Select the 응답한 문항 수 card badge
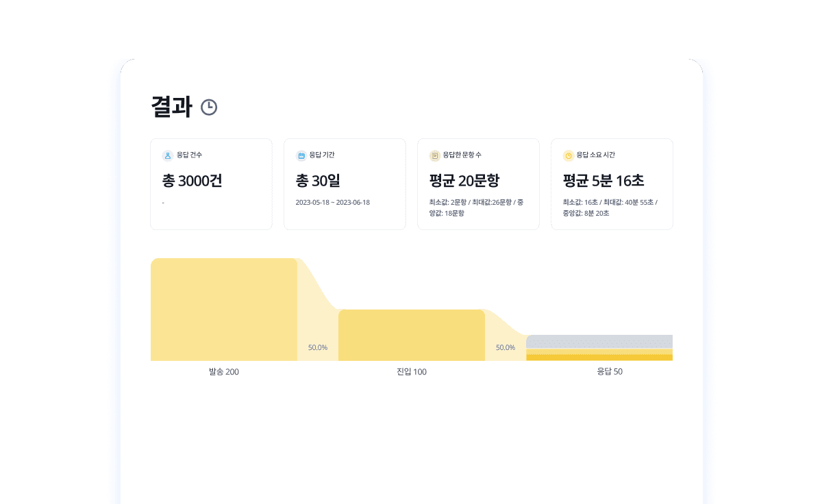The height and width of the screenshot is (504, 822). pos(456,155)
